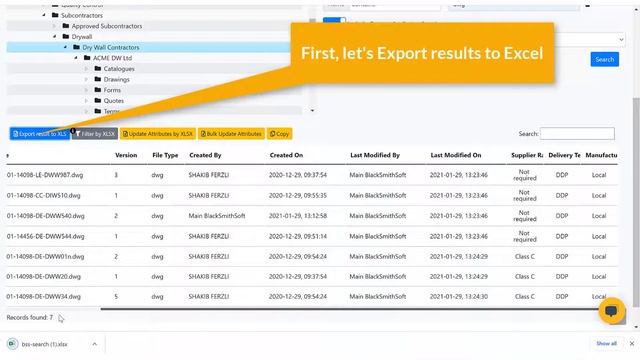Click tree panel scroll-down arrow
The width and height of the screenshot is (640, 360).
(x=312, y=111)
